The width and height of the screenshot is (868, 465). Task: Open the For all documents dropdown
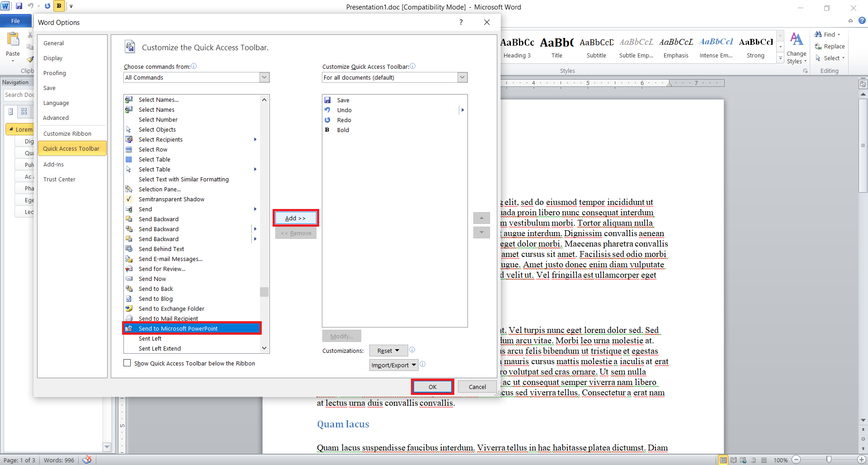pyautogui.click(x=462, y=77)
